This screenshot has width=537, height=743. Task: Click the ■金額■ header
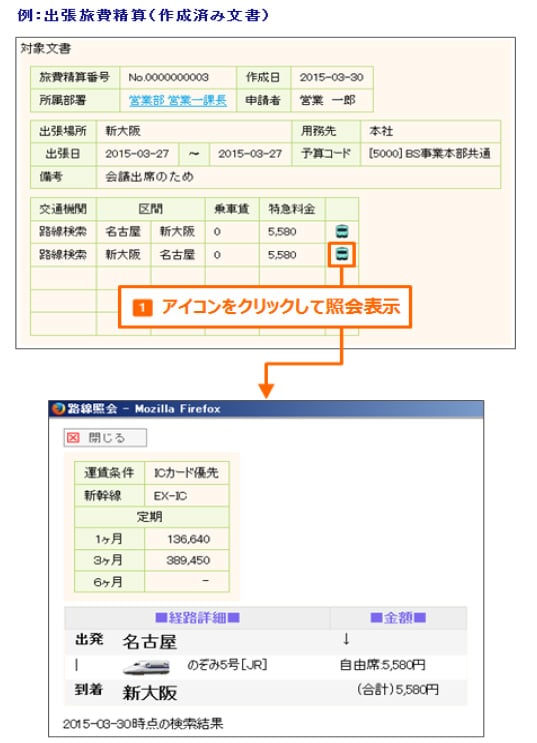point(398,618)
